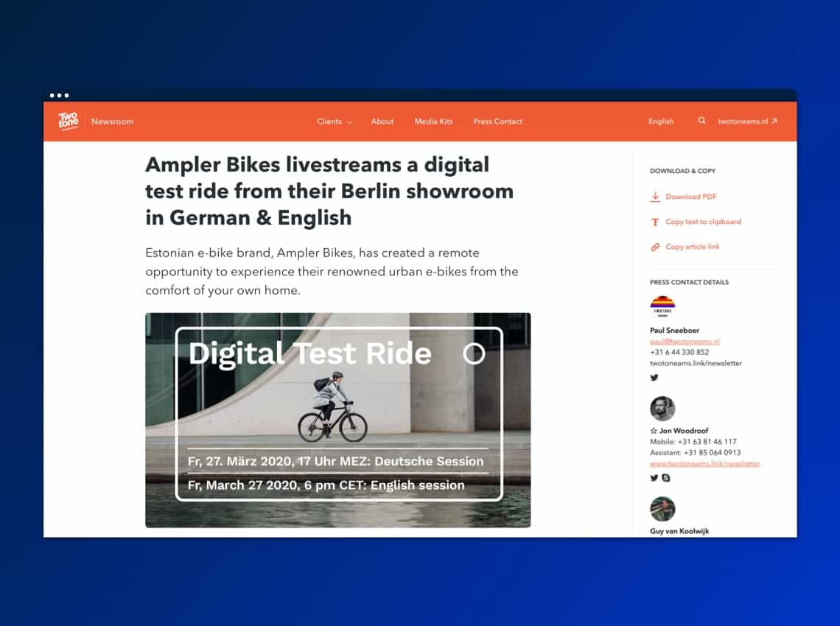This screenshot has height=626, width=840.
Task: Click the Copy article link chain icon
Action: (655, 247)
